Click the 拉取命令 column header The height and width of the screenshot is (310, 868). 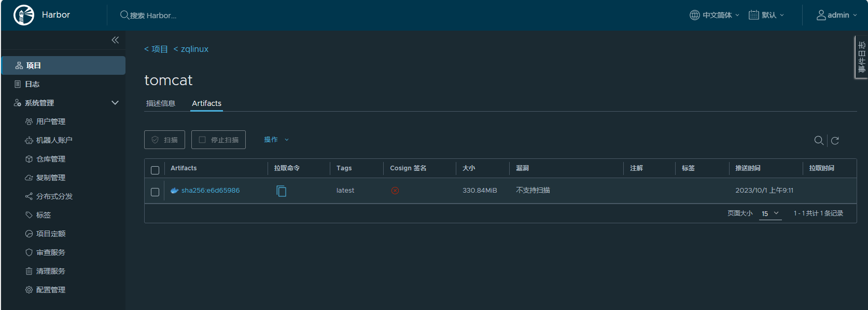(287, 168)
